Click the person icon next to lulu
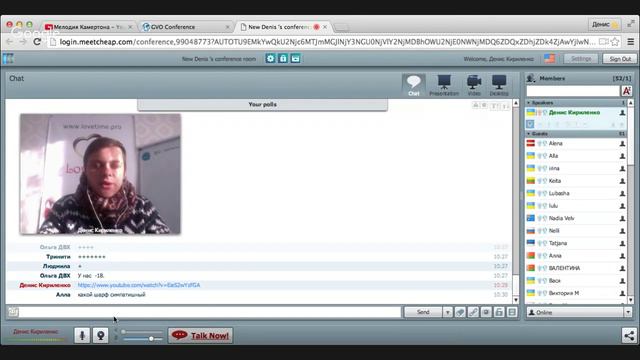The height and width of the screenshot is (360, 640). pyautogui.click(x=622, y=206)
